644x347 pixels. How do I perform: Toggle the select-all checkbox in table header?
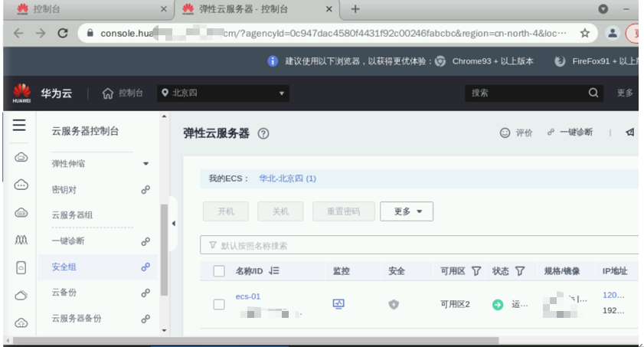tap(219, 271)
